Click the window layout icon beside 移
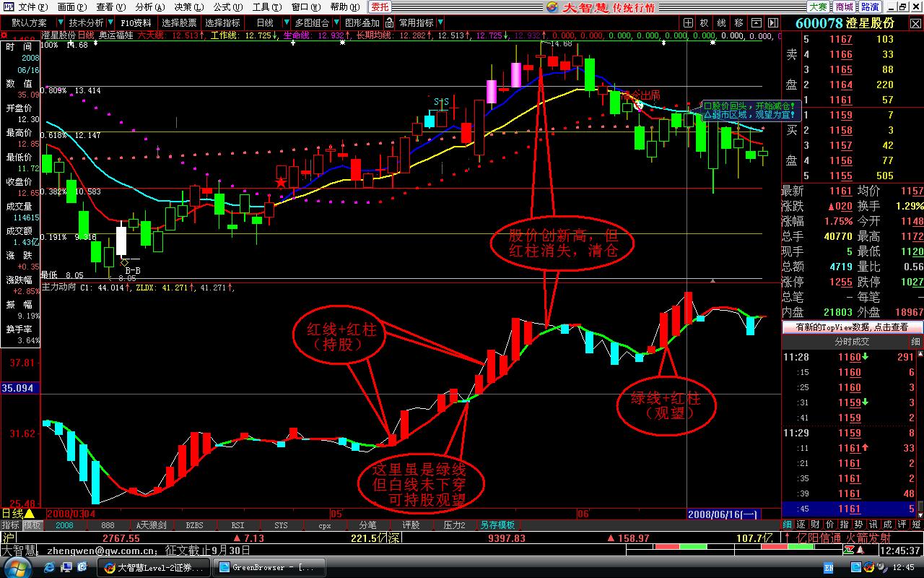The image size is (924, 578). [755, 23]
